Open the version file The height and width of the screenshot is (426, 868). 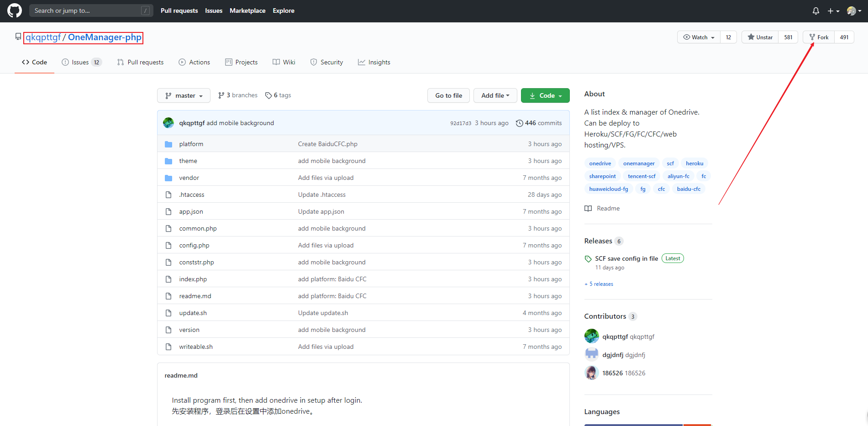click(x=189, y=330)
